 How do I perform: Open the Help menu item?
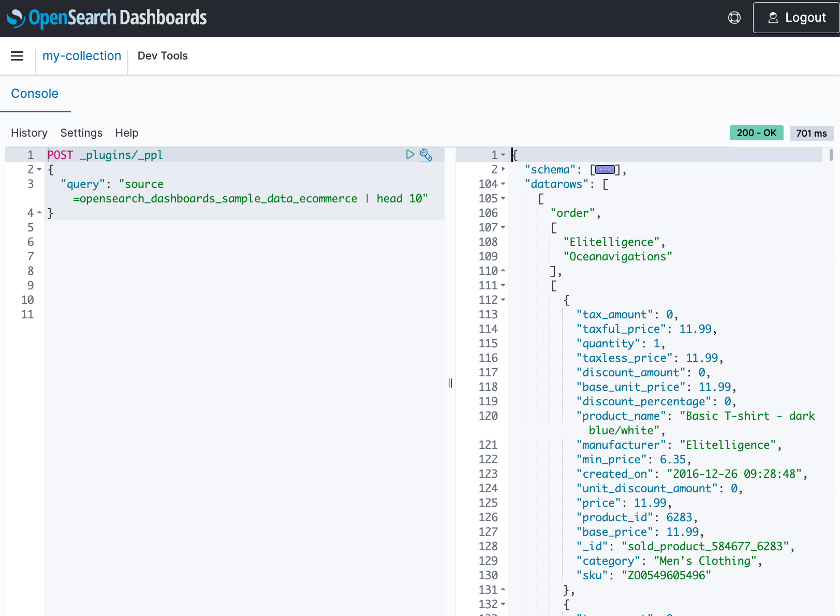coord(127,133)
